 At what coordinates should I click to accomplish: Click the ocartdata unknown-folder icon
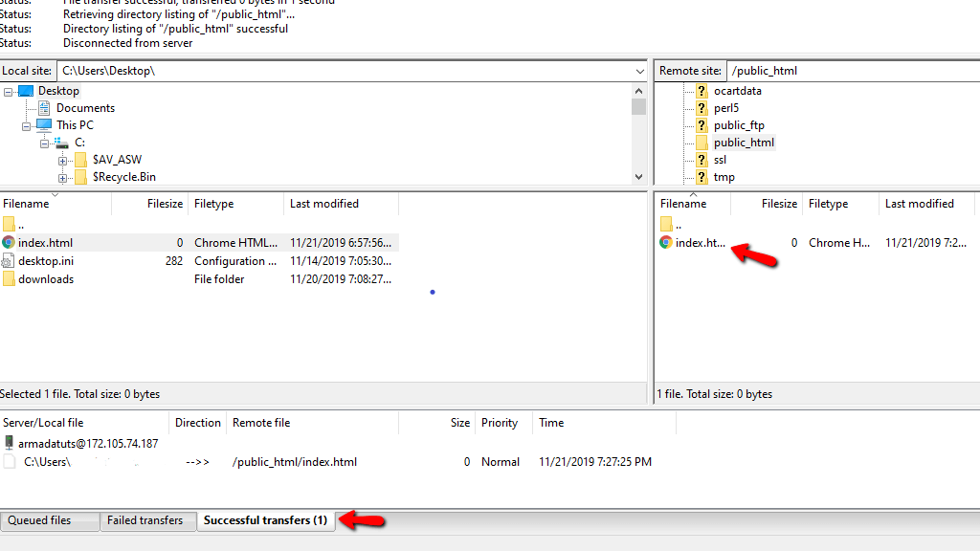point(702,91)
